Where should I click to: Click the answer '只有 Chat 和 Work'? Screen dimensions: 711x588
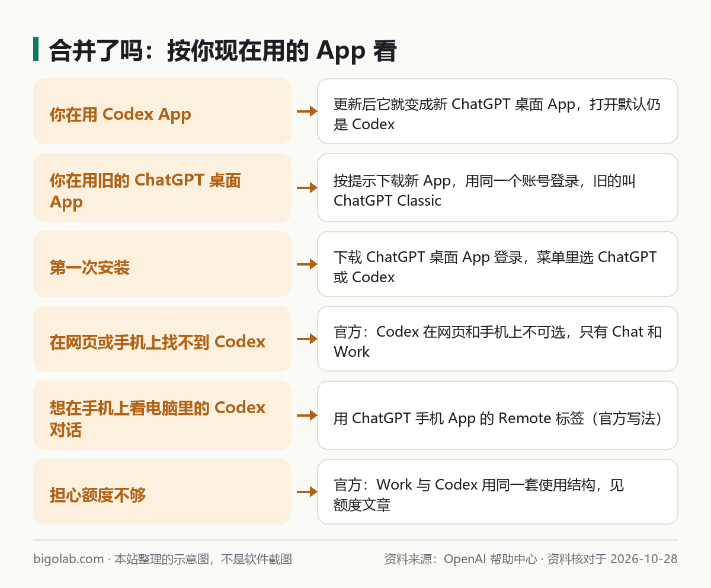point(498,338)
